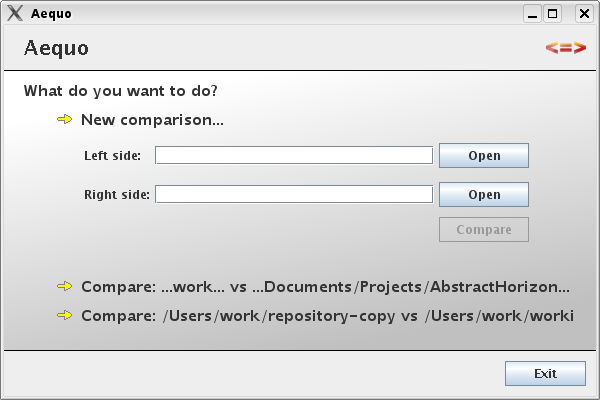Image resolution: width=600 pixels, height=400 pixels.
Task: Open a file for the Left side
Action: 484,156
